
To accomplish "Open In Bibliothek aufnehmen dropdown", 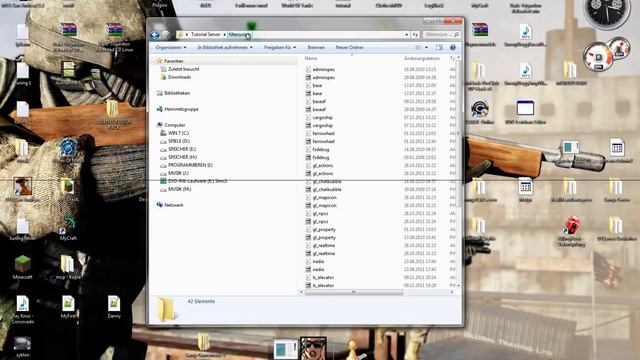I will (225, 47).
